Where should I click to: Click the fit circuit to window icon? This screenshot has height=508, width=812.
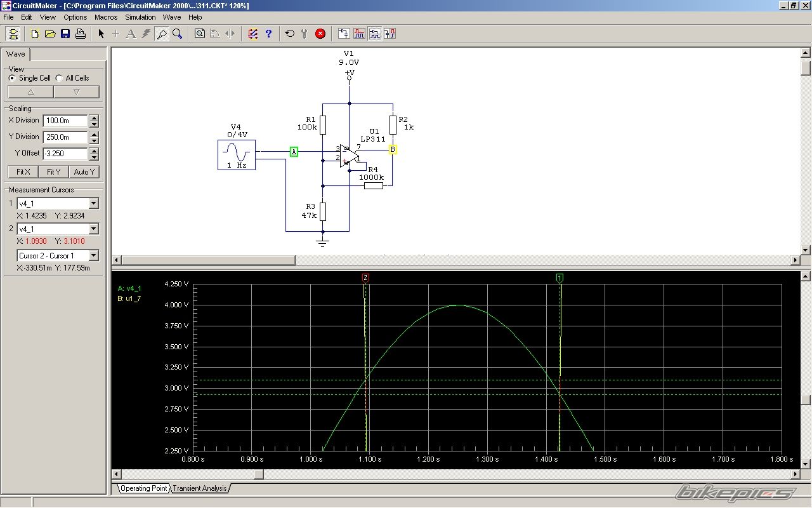[x=200, y=34]
